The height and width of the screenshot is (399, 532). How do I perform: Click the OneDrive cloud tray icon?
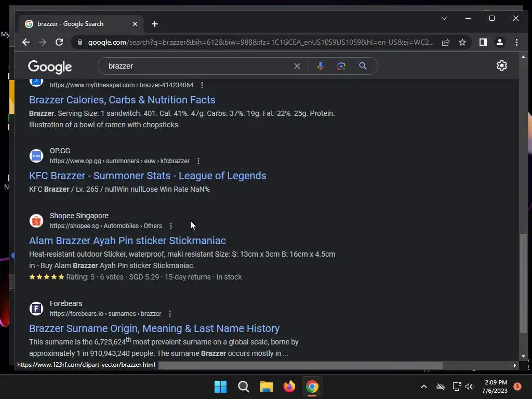441,387
